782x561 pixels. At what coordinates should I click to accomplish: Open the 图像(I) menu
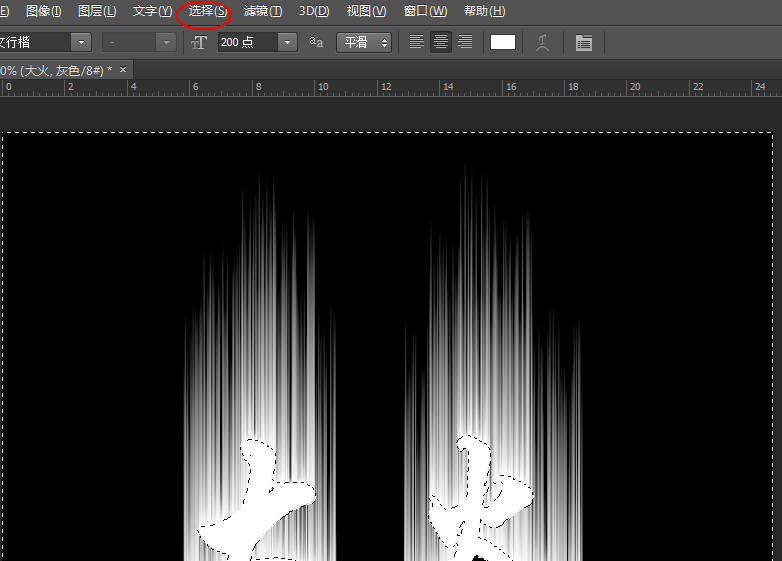click(43, 11)
